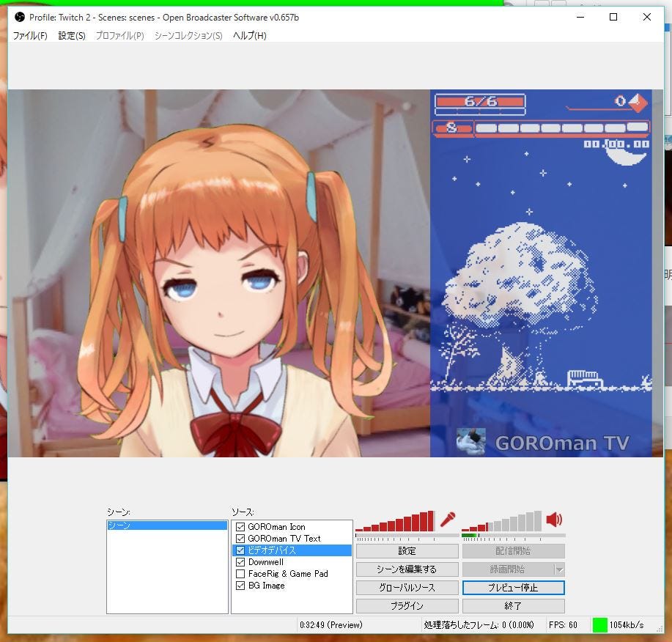The width and height of the screenshot is (672, 642).
Task: Click the 1054kb/s bitrate text
Action: click(x=627, y=625)
